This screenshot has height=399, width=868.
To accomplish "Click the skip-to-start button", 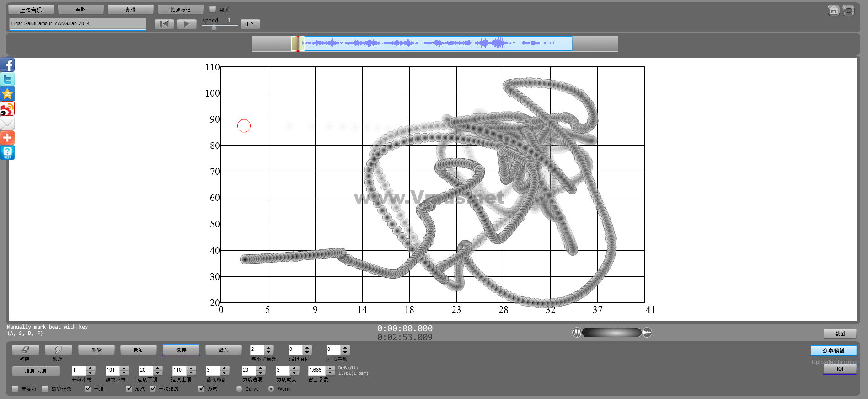I will (x=164, y=24).
